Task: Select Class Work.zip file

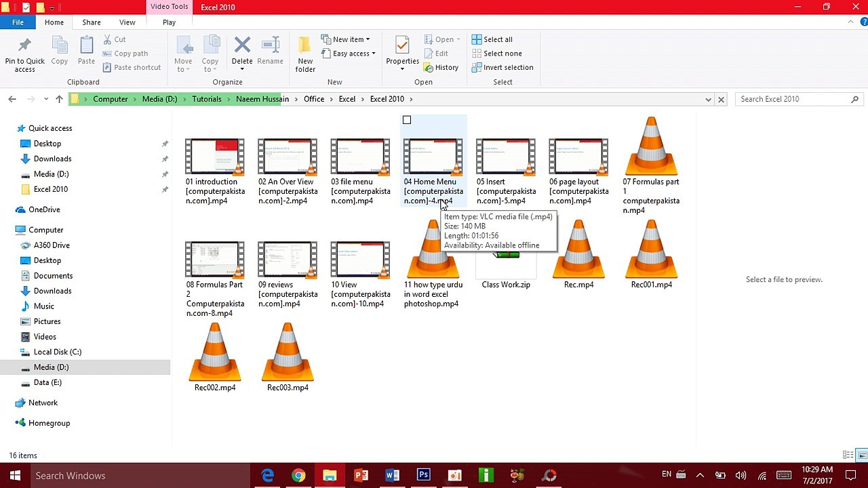Action: pyautogui.click(x=506, y=255)
